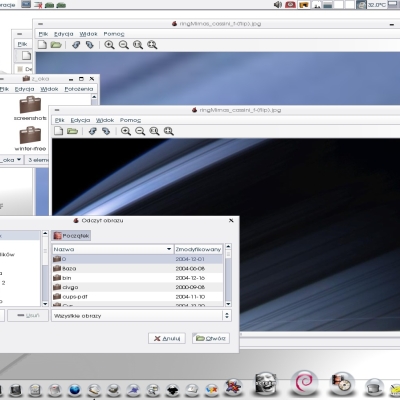Click the shortcuts pane scrollbar down arrow in dialog
The height and width of the screenshot is (400, 400).
tap(45, 304)
